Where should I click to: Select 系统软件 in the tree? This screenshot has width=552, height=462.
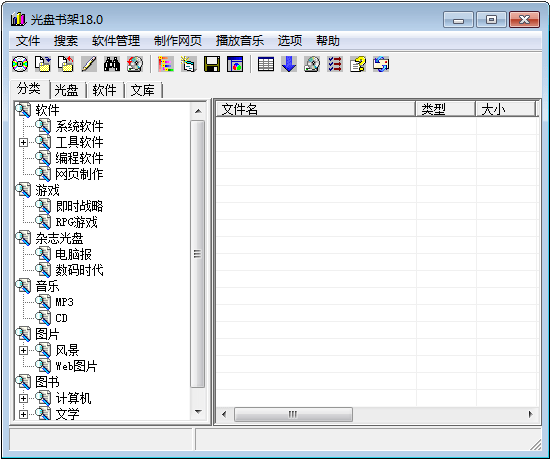click(79, 126)
